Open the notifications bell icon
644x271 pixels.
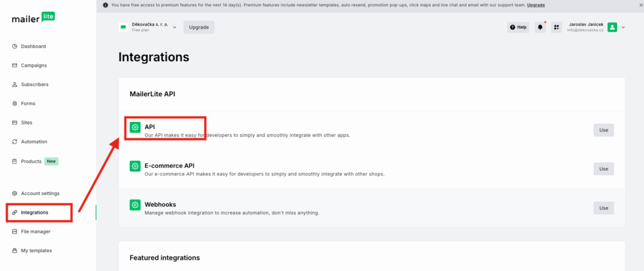coord(540,27)
